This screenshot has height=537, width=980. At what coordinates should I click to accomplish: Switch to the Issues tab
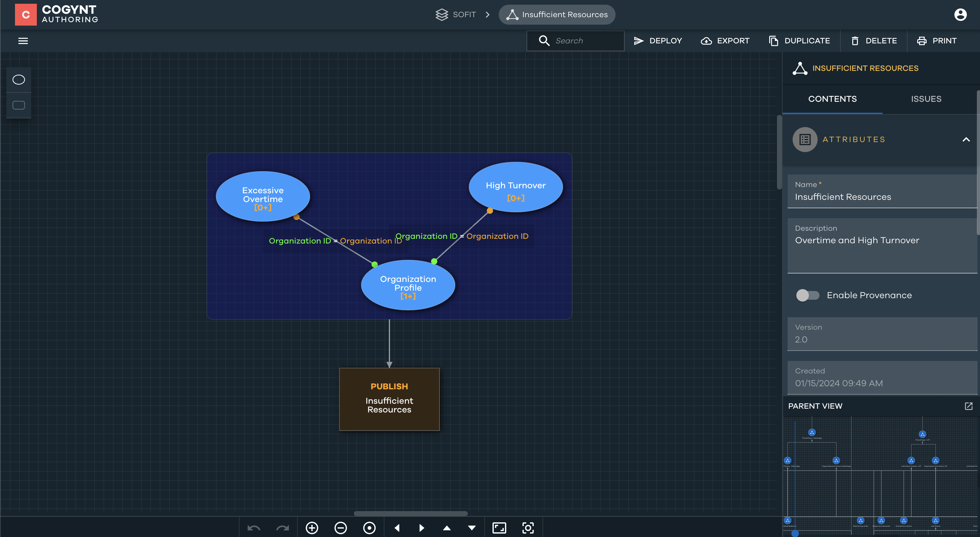tap(926, 99)
